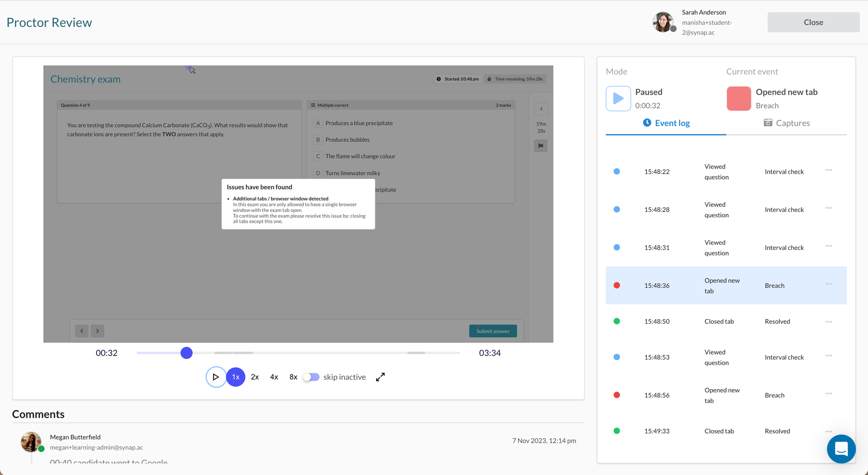Switch to the Captures tab
This screenshot has height=475, width=868.
coord(787,123)
